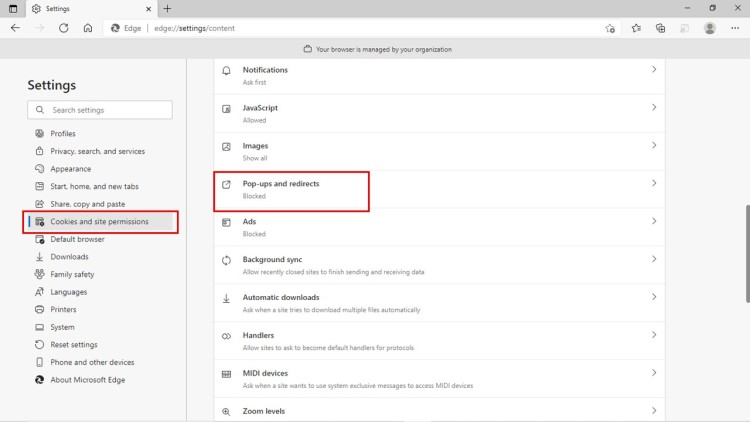Go to Reset settings in sidebar
The height and width of the screenshot is (422, 750).
(73, 344)
